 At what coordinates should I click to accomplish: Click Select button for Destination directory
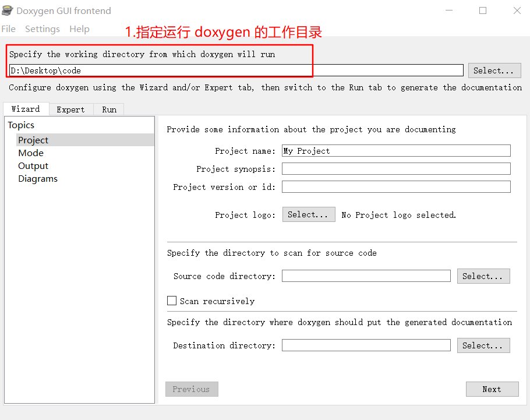[483, 345]
